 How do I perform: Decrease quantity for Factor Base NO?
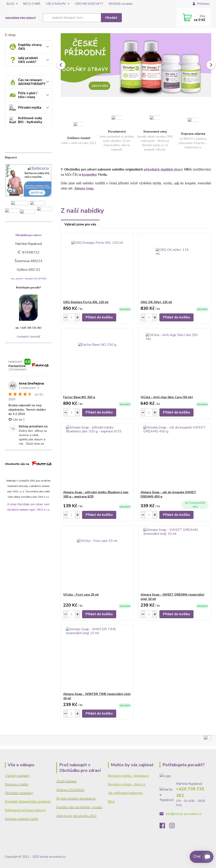pyautogui.click(x=65, y=412)
